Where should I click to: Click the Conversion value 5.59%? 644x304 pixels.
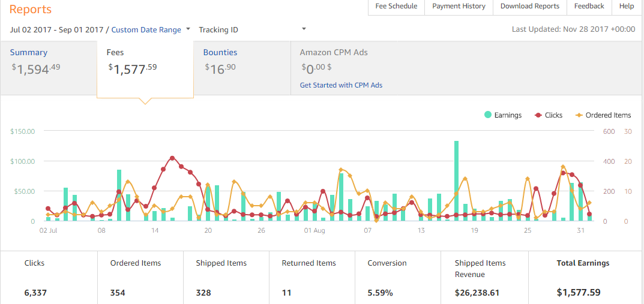381,293
